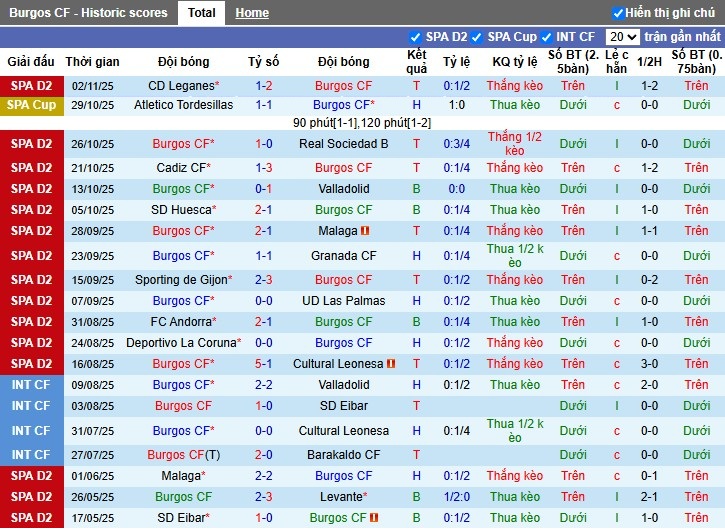Click the Tỷ số column header

(264, 62)
